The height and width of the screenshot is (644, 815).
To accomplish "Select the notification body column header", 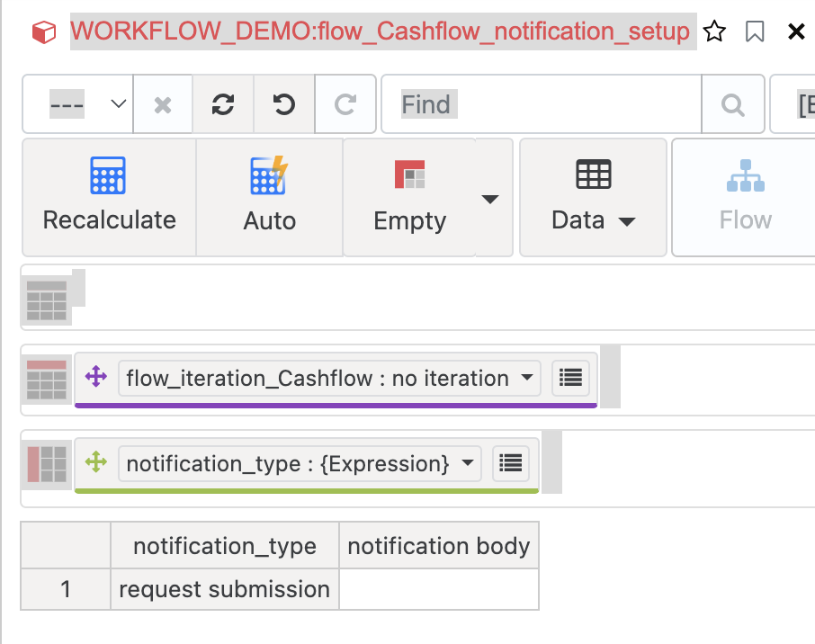I will click(x=438, y=546).
